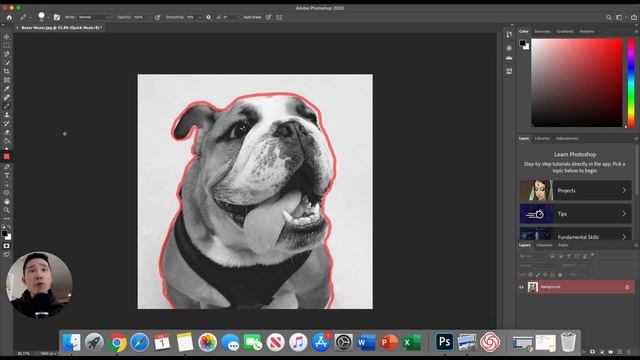Switch to the Swatches tab
The width and height of the screenshot is (640, 360).
[x=542, y=31]
